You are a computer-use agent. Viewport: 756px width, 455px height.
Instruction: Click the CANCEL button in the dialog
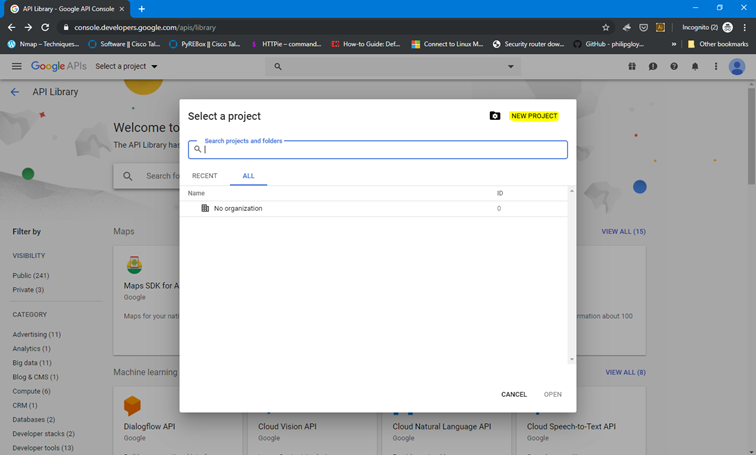514,394
